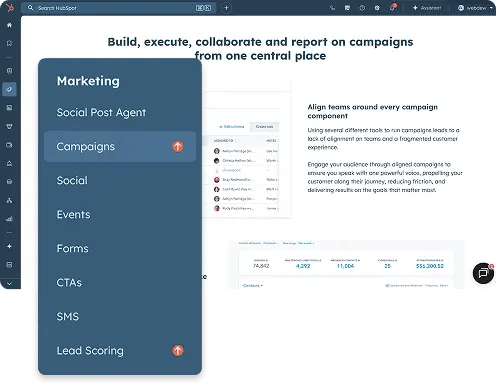Image resolution: width=496 pixels, height=386 pixels.
Task: Click the Edit columns link
Action: (x=232, y=127)
